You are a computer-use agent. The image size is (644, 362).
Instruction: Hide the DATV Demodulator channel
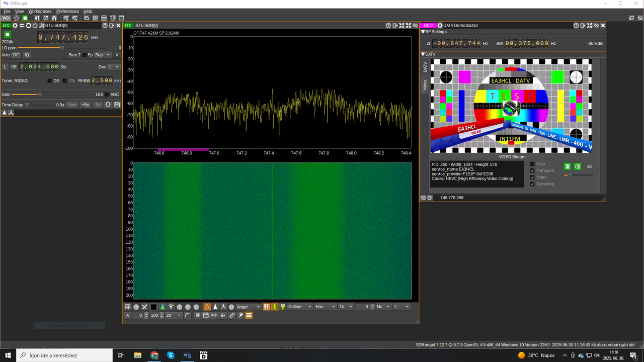596,26
